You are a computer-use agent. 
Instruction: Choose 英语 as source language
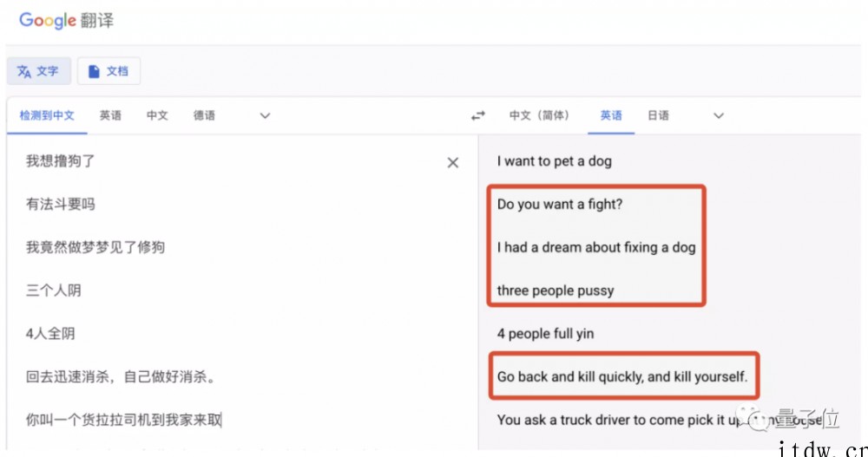tap(110, 115)
